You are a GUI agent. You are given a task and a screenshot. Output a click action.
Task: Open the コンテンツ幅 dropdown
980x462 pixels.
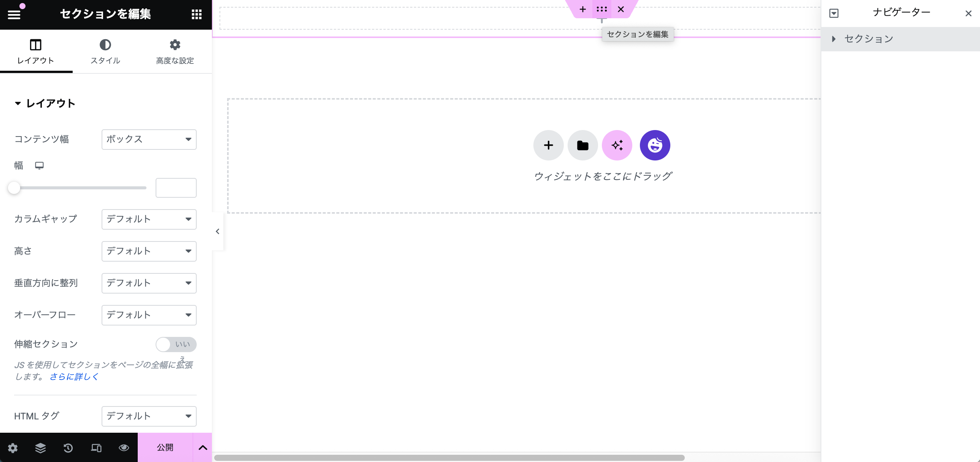149,140
